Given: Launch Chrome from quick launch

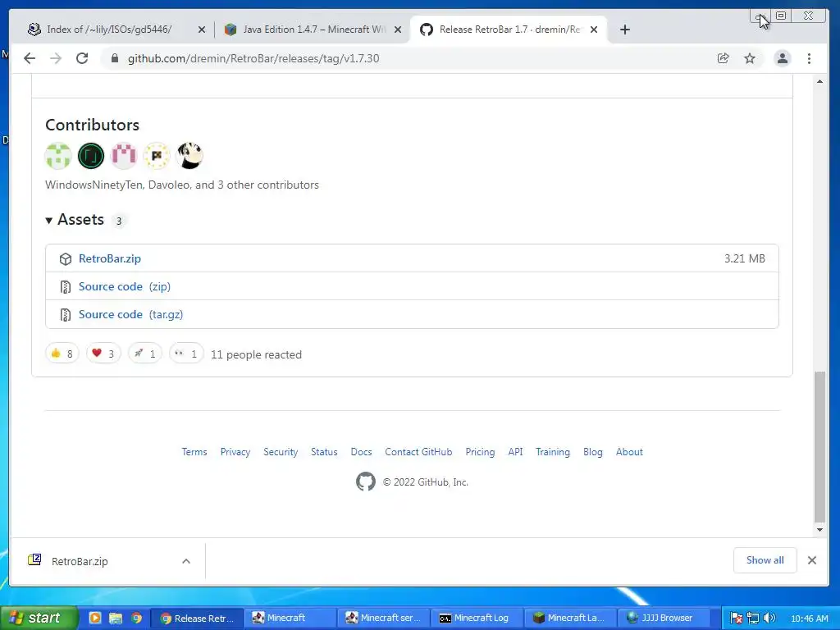Looking at the screenshot, I should coord(137,618).
